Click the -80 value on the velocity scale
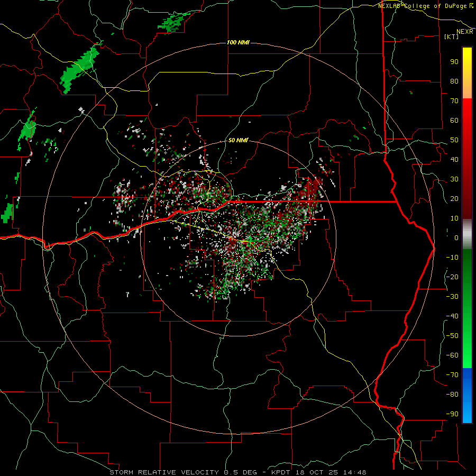Viewport: 476px width, 476px height. pos(452,395)
